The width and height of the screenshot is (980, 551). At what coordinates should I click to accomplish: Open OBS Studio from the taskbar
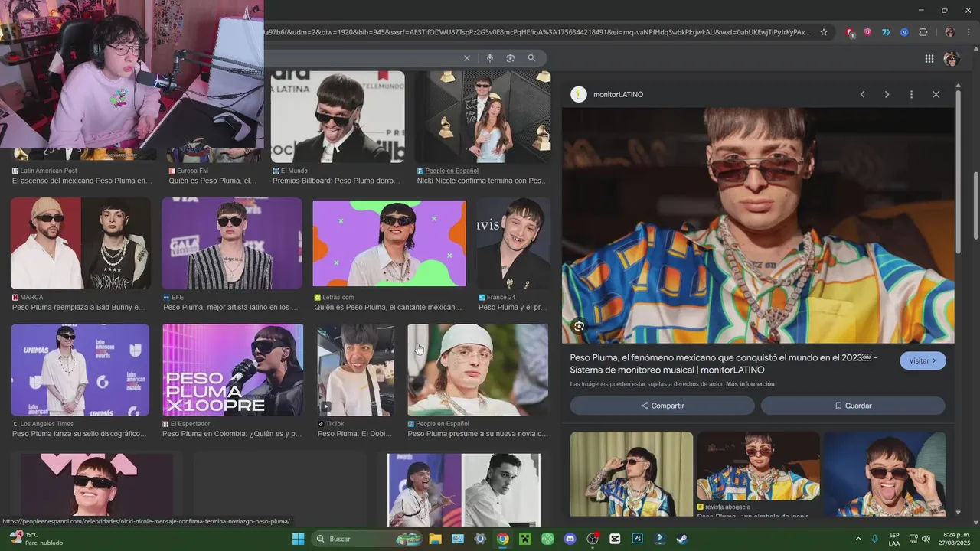(x=592, y=539)
